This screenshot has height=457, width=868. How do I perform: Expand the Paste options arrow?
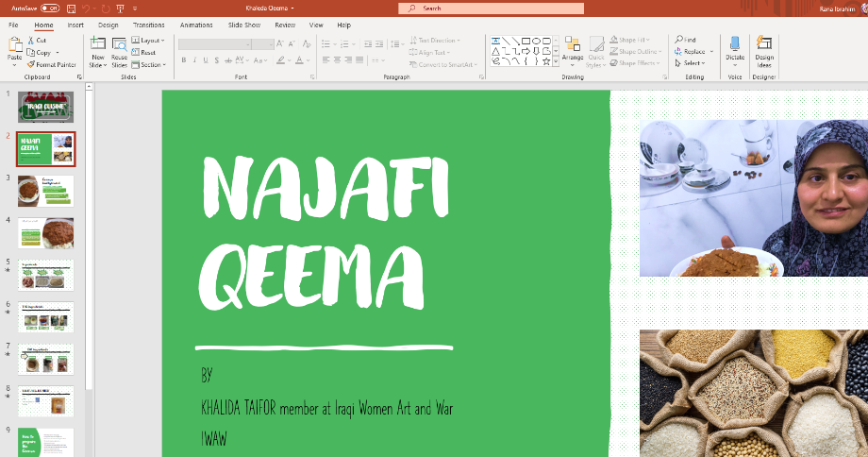14,65
